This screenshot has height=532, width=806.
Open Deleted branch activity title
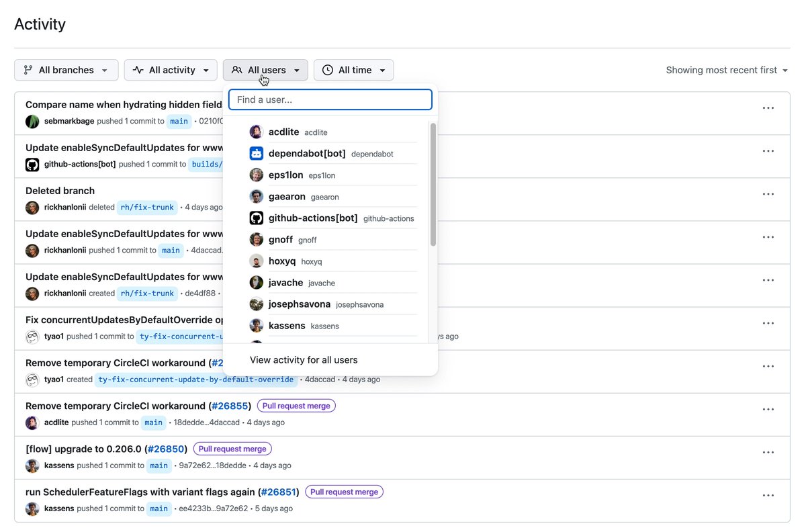click(60, 191)
